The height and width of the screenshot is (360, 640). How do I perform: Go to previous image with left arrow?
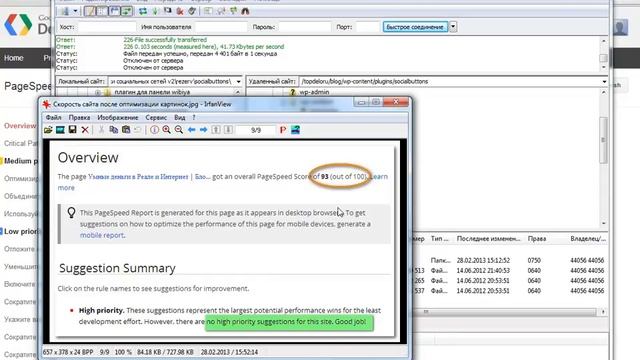pyautogui.click(x=191, y=130)
